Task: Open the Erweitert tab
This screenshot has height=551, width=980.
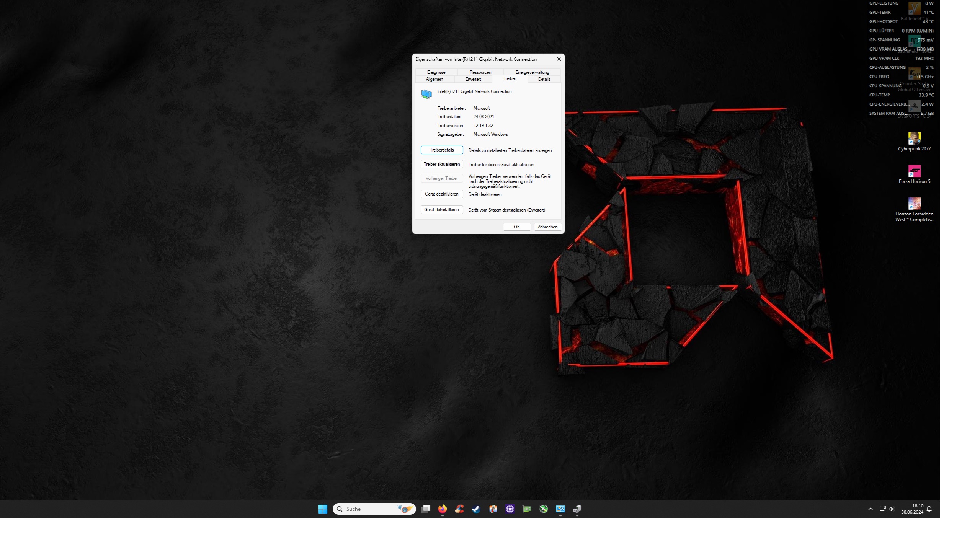Action: click(x=473, y=79)
